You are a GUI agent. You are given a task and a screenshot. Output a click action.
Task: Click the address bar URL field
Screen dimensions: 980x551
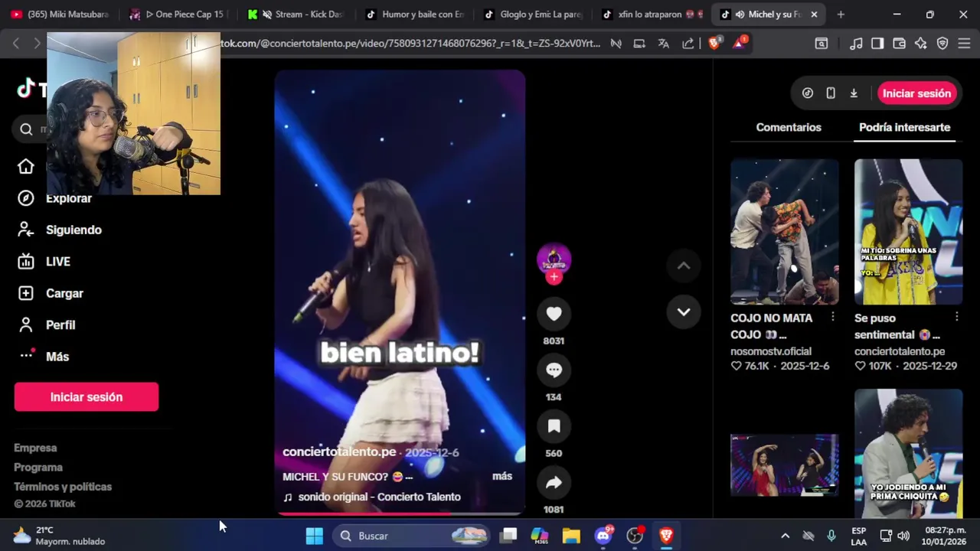coord(410,44)
